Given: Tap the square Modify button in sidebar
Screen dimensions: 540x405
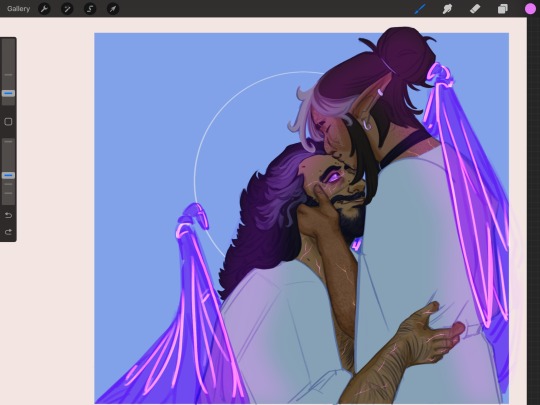Looking at the screenshot, I should point(8,122).
